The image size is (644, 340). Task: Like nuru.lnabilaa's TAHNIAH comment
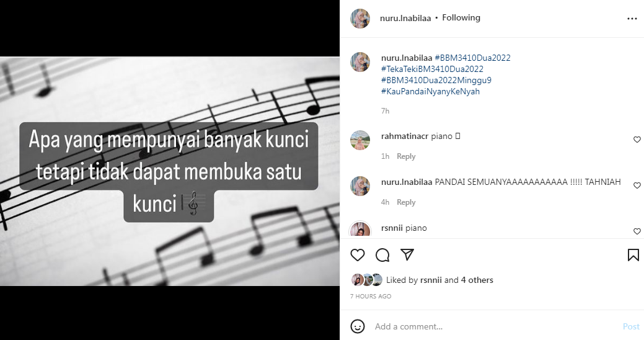(x=637, y=186)
